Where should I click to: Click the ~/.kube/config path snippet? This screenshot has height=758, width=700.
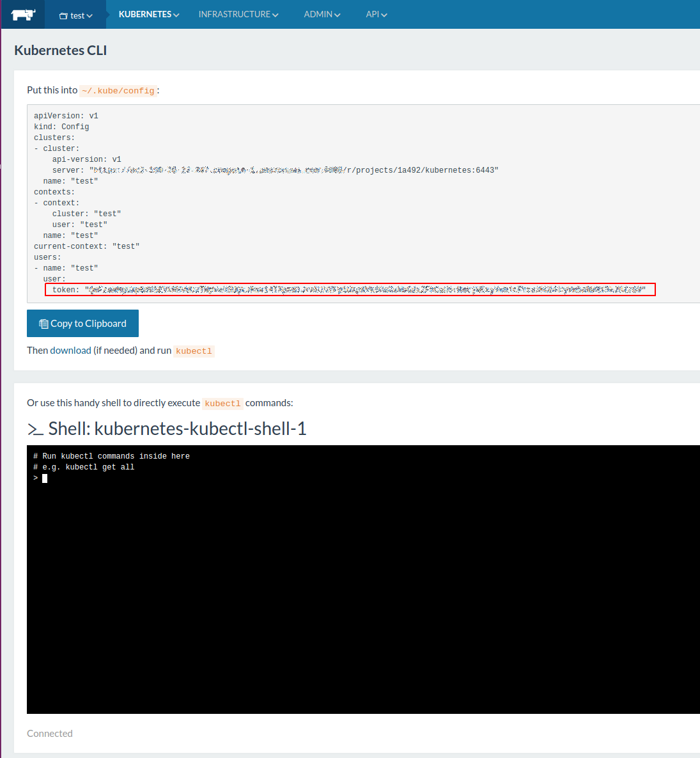tap(118, 91)
